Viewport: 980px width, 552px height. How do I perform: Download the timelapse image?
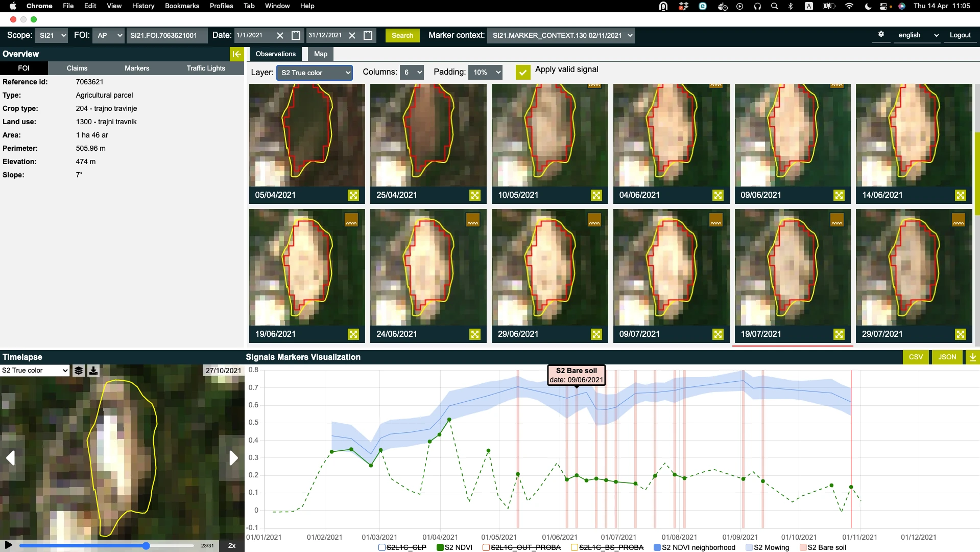coord(93,371)
